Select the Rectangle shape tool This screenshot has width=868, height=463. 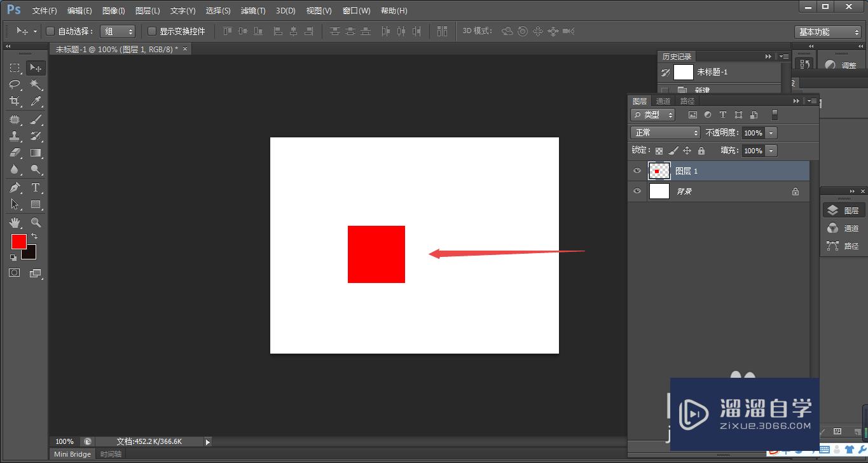[x=36, y=204]
